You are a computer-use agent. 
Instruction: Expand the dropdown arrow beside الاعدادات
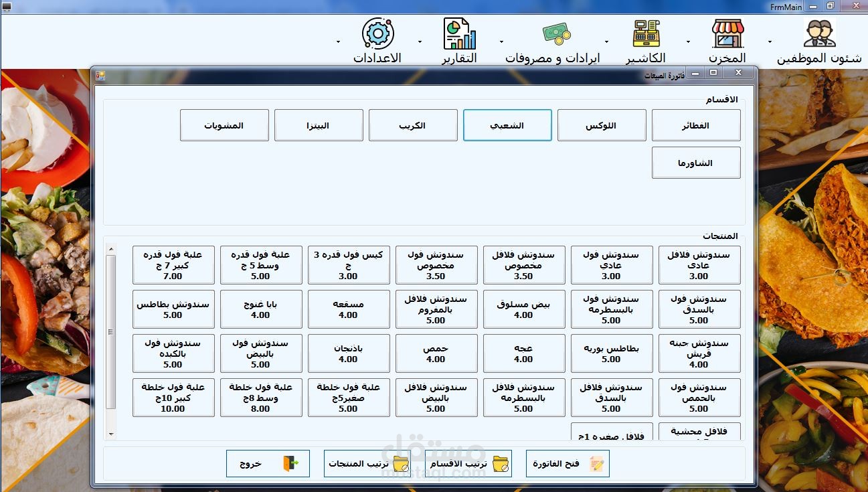point(338,42)
